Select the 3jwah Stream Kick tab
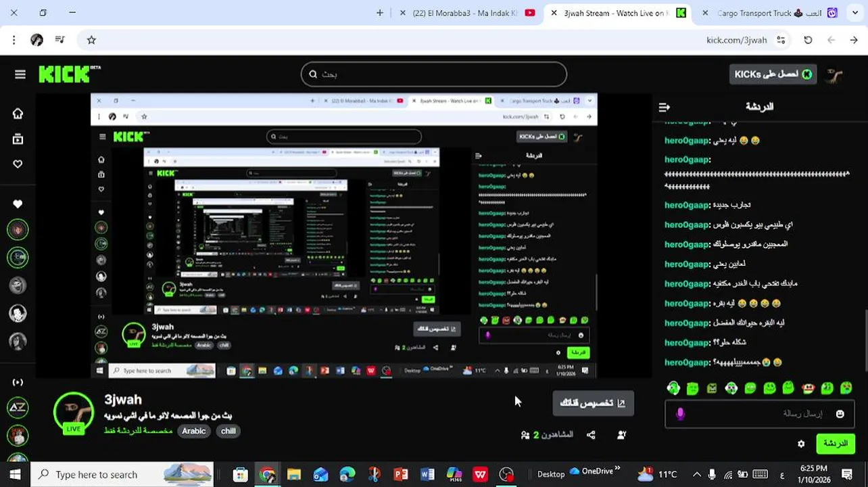868x487 pixels. 617,13
